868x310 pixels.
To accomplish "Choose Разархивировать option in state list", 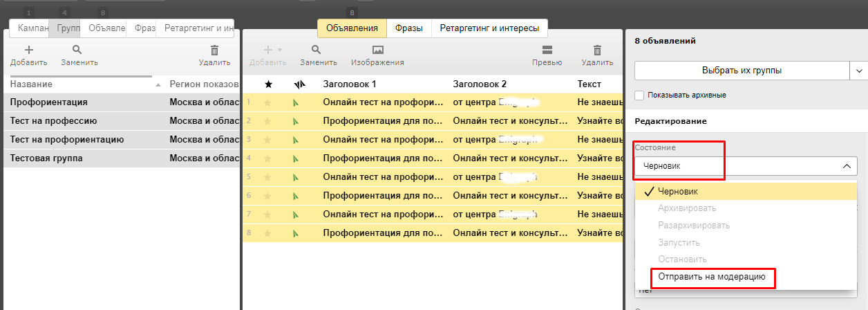I will pos(694,226).
